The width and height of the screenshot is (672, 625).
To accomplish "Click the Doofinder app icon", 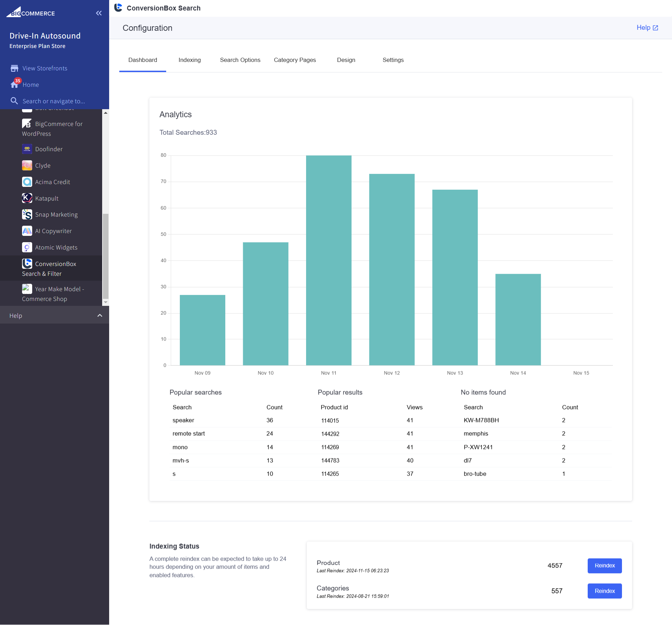I will click(27, 149).
